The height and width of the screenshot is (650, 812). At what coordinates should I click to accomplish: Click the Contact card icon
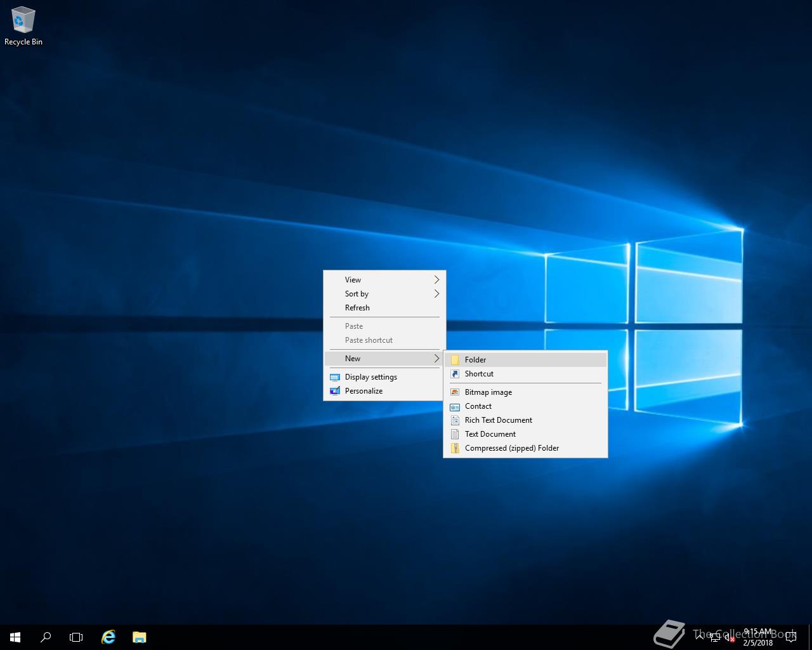(455, 407)
